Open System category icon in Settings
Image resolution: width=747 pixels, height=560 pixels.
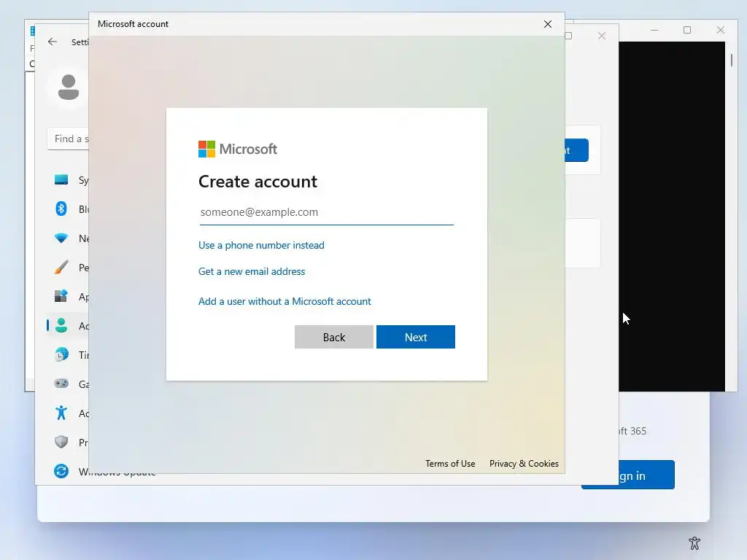coord(61,179)
